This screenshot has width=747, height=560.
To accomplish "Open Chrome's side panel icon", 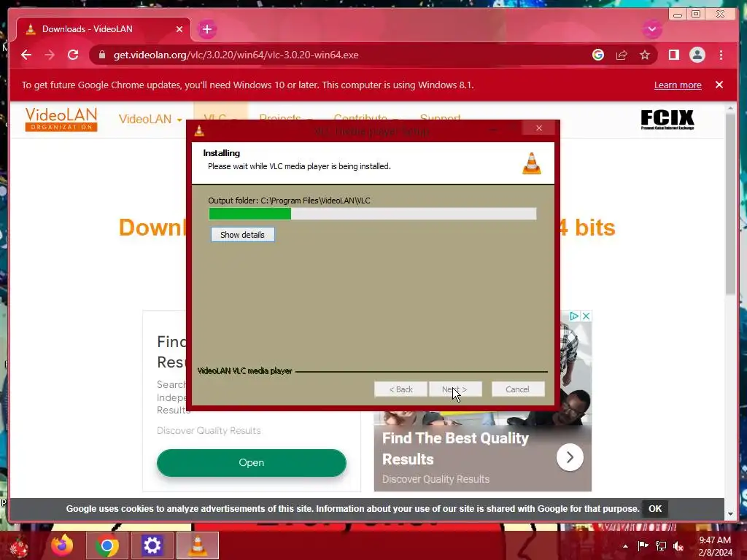I will (x=673, y=55).
